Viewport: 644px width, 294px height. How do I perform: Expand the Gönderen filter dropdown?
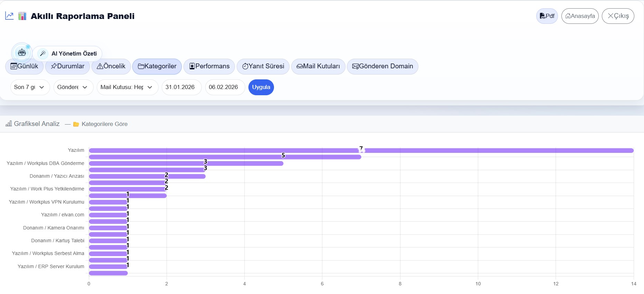(73, 87)
